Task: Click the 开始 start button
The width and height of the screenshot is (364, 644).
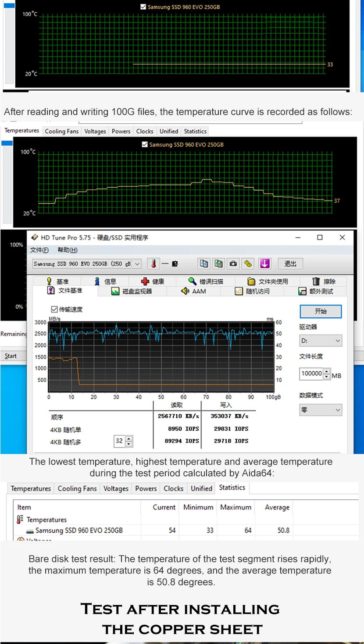Action: click(321, 311)
